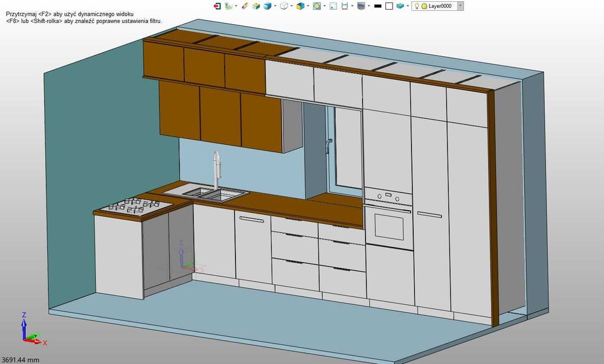This screenshot has height=364, width=604.
Task: Click the dimension measurement icon
Action: tap(344, 6)
